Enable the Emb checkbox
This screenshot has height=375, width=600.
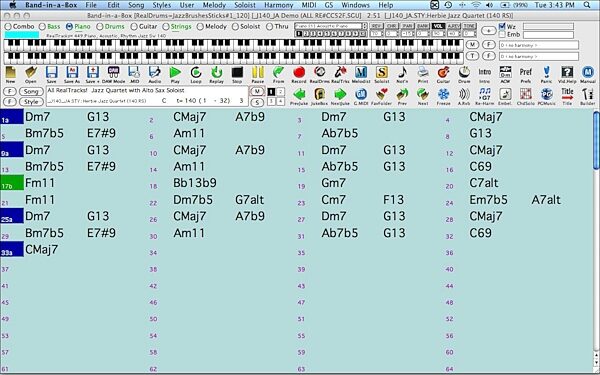[502, 34]
